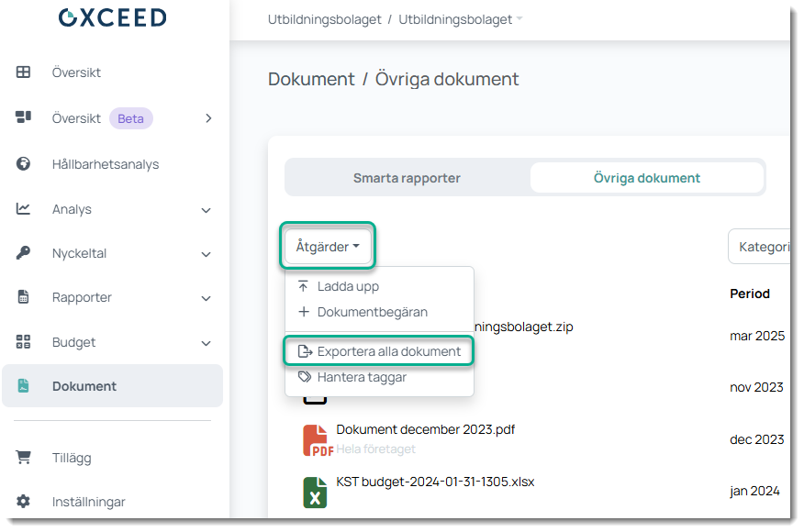Choose Ladda upp in the Åtgärder menu
The image size is (804, 532).
[348, 286]
